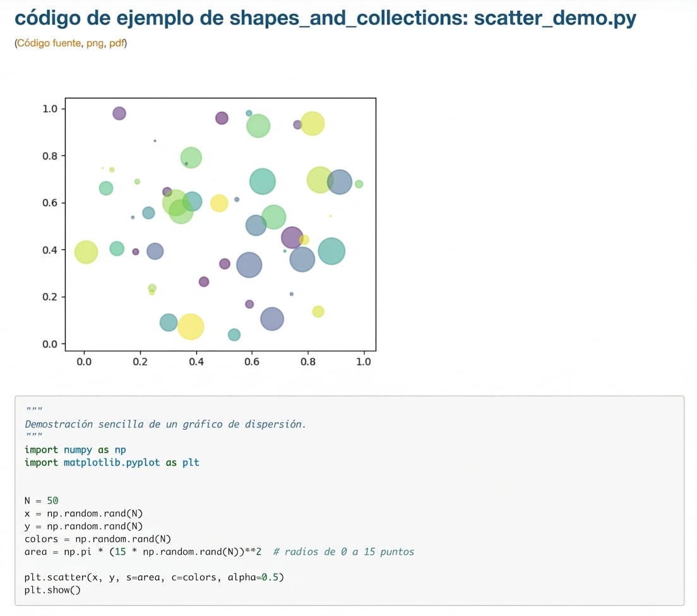This screenshot has height=616, width=697.
Task: Click the "x = np.random.rand(N)" line
Action: pos(83,513)
